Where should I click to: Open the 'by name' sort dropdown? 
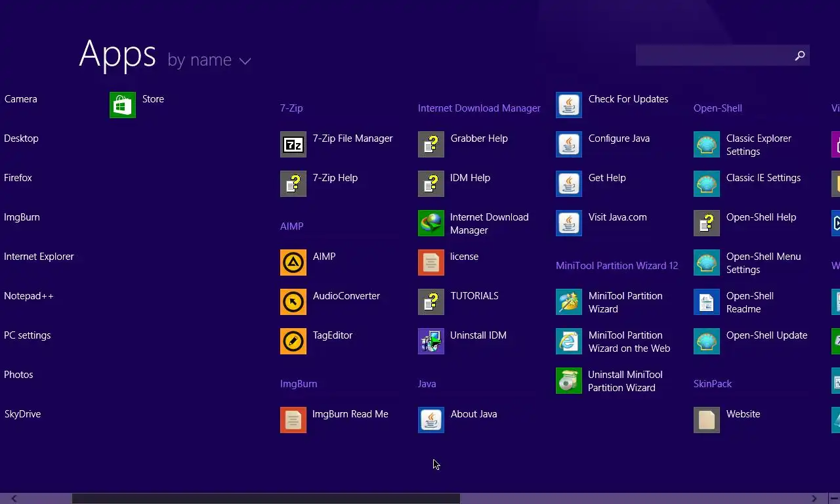click(209, 60)
